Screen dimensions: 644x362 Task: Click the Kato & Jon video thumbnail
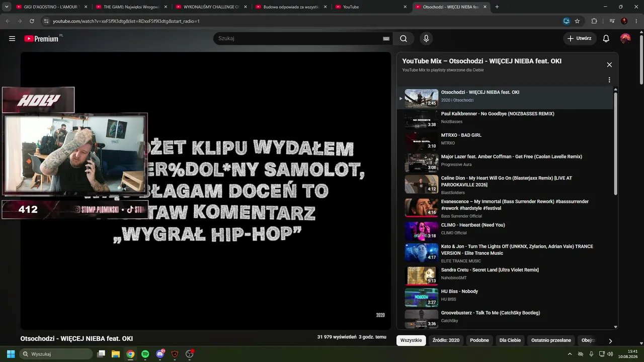(422, 252)
